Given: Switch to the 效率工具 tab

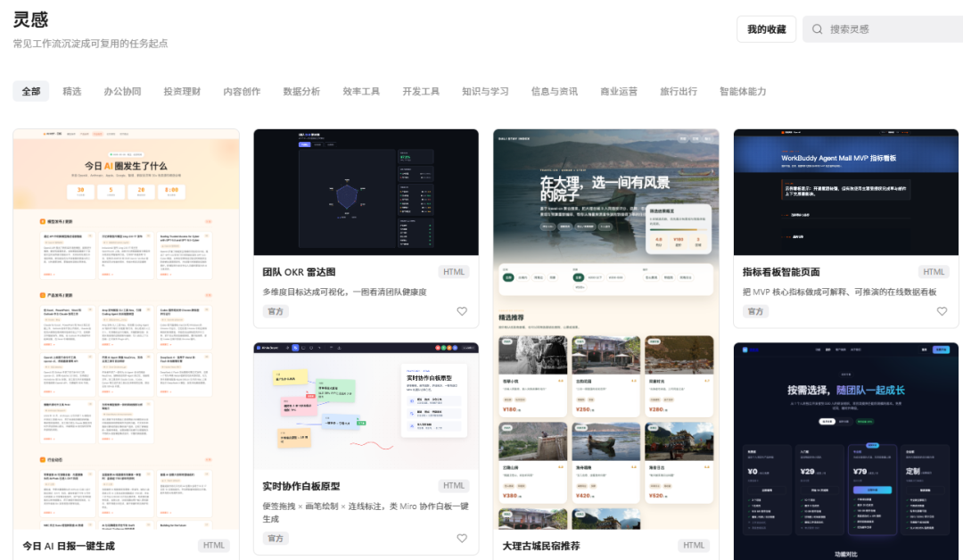Looking at the screenshot, I should click(x=361, y=92).
